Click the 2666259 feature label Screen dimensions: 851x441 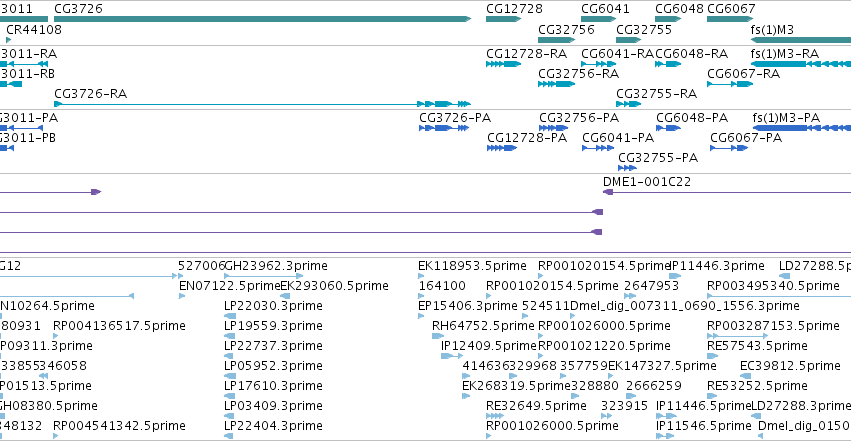[x=653, y=386]
